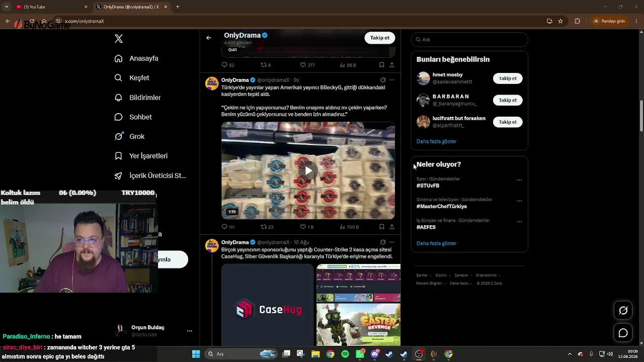Screen dimensions: 644x362
Task: Click inside the X Ara search field
Action: point(469,39)
